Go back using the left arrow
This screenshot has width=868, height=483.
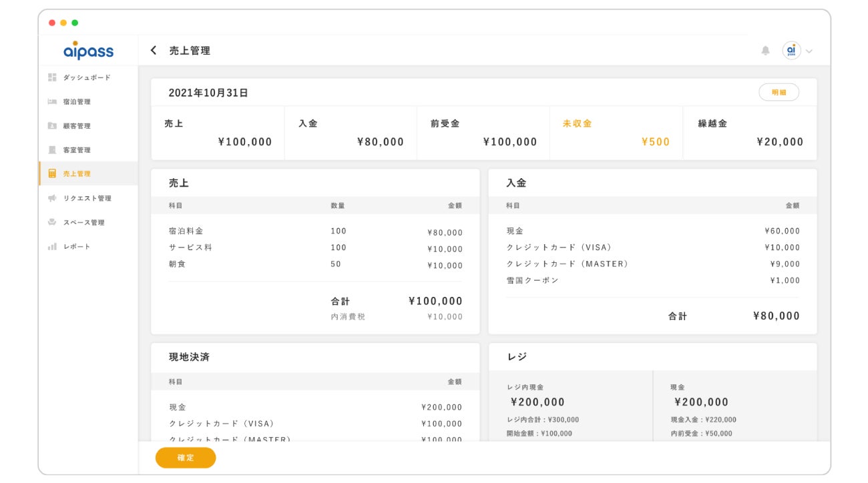[x=154, y=51]
